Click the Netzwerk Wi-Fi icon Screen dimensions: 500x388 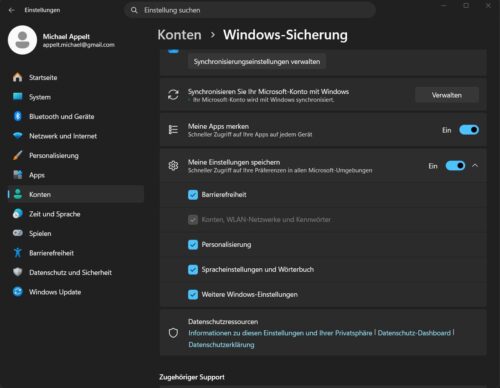(18, 136)
